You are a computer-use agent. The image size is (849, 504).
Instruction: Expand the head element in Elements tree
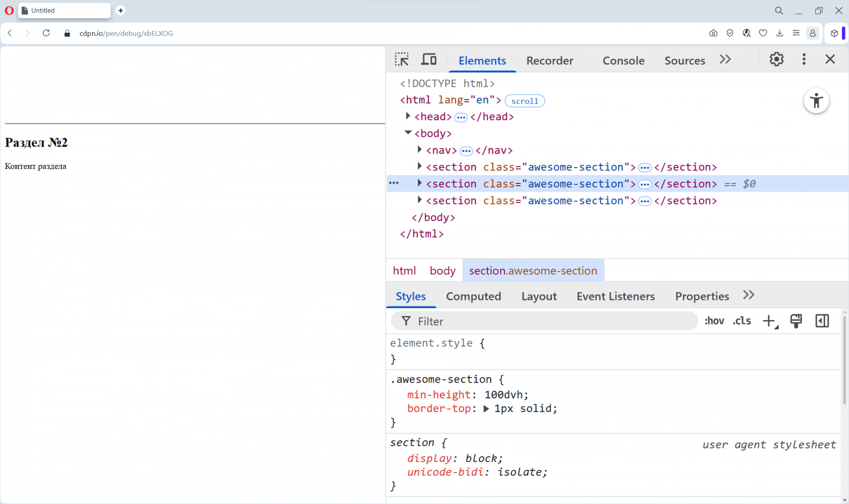408,116
